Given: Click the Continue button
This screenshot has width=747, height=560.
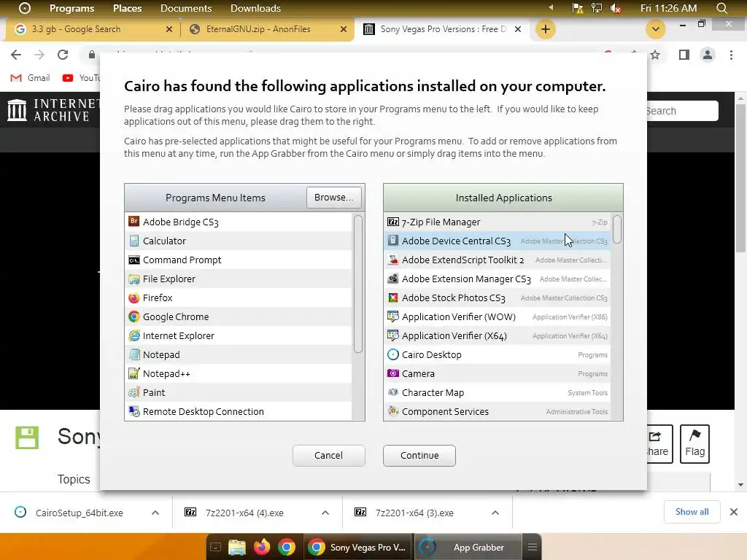Looking at the screenshot, I should coord(419,455).
